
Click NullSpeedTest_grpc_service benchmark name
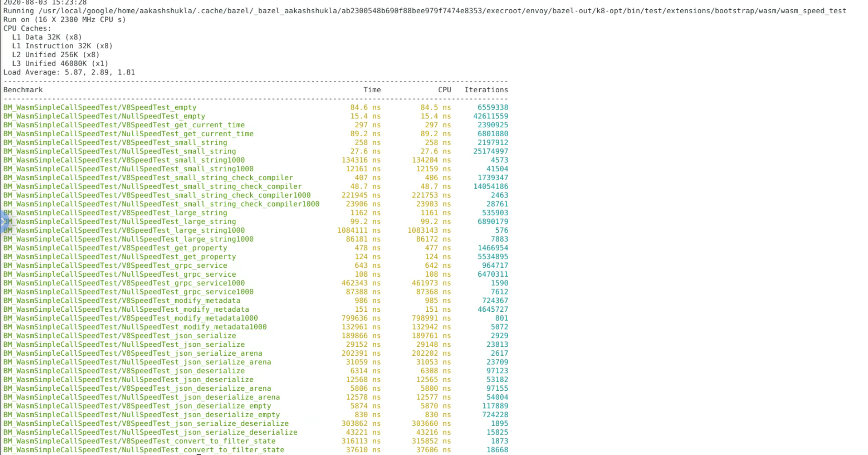[120, 274]
